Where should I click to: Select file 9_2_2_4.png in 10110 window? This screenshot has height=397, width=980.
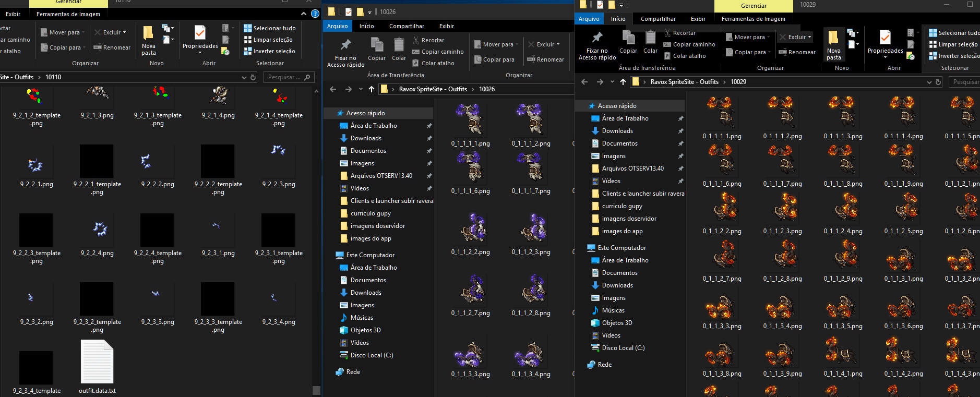click(97, 235)
